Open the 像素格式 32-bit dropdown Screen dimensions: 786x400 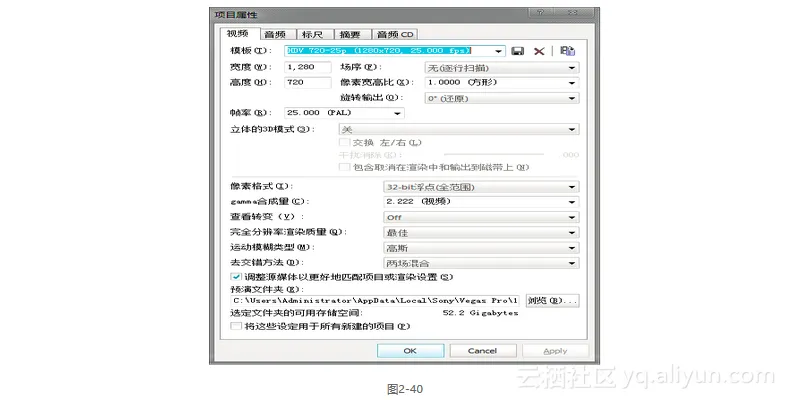[x=481, y=187]
